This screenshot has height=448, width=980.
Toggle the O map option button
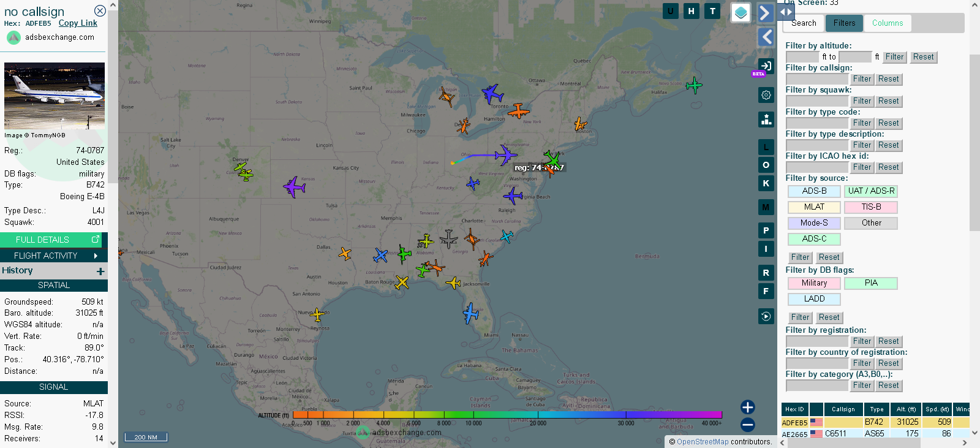point(766,165)
